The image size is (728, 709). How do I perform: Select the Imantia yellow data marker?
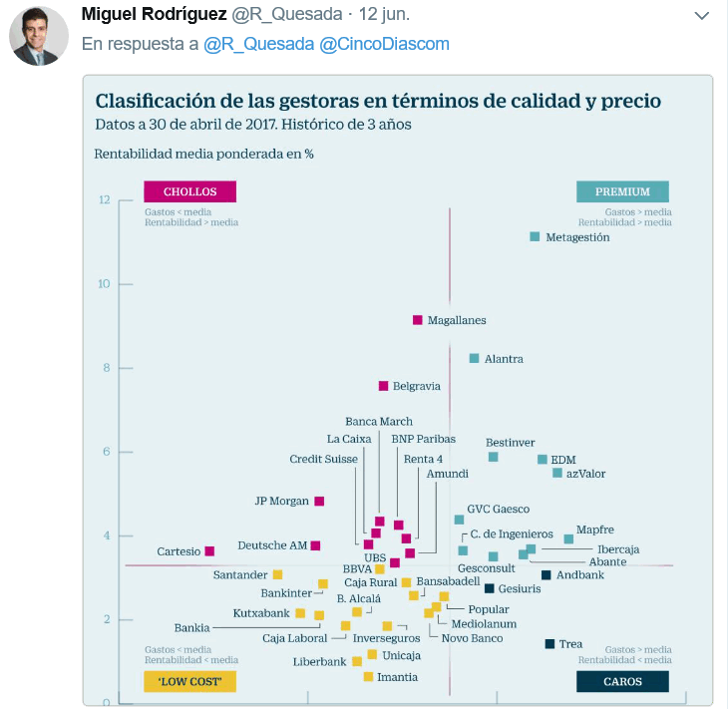368,677
